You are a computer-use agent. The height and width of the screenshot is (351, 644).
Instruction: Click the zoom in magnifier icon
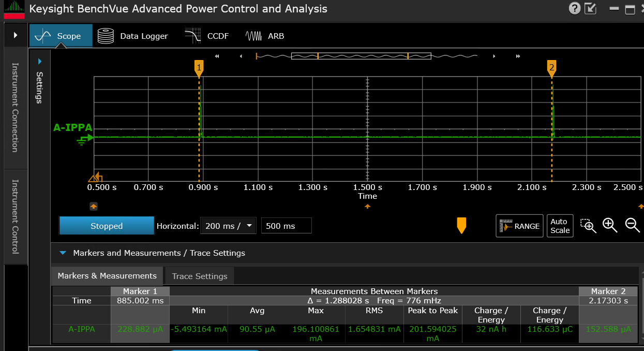610,225
